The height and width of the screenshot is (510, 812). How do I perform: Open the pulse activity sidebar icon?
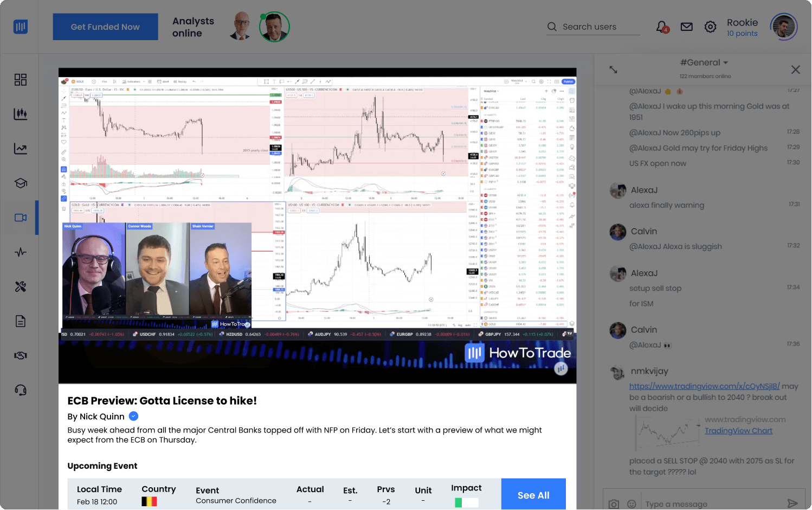(x=21, y=252)
